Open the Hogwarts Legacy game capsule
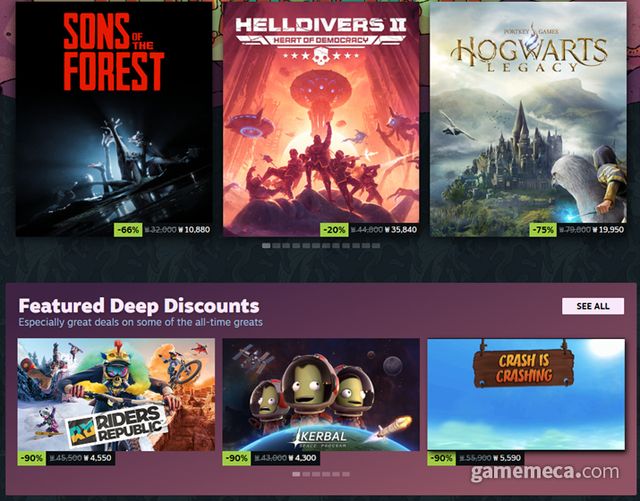This screenshot has height=501, width=640. coord(528,118)
